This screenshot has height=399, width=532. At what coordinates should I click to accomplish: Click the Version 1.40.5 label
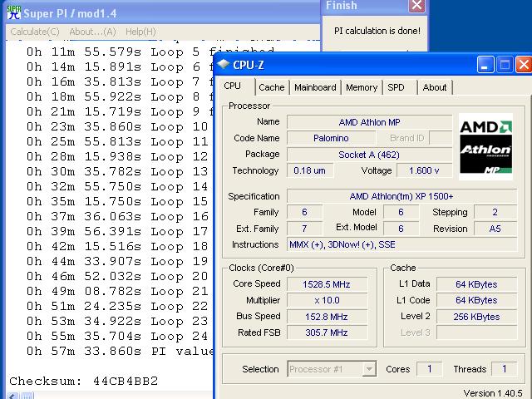[493, 393]
